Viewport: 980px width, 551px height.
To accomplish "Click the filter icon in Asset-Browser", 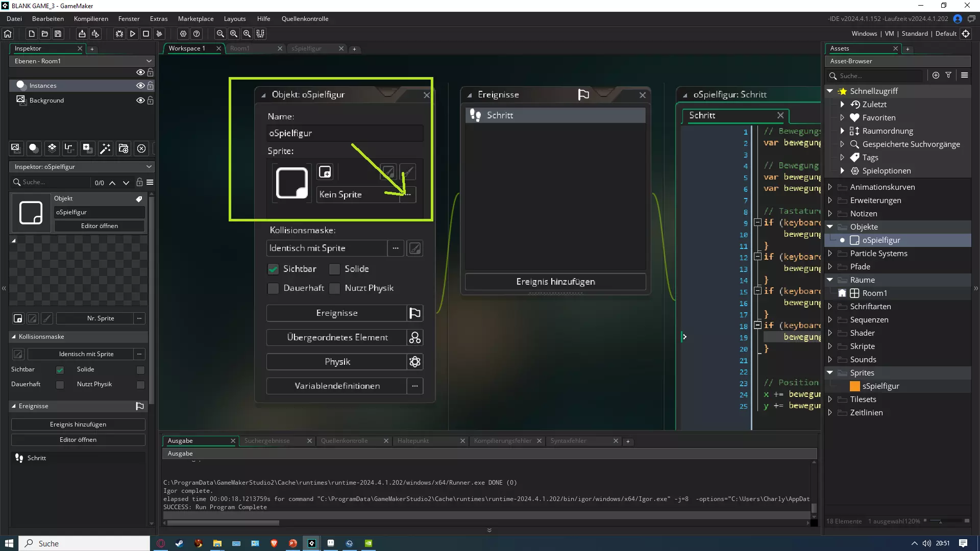I will pos(948,75).
